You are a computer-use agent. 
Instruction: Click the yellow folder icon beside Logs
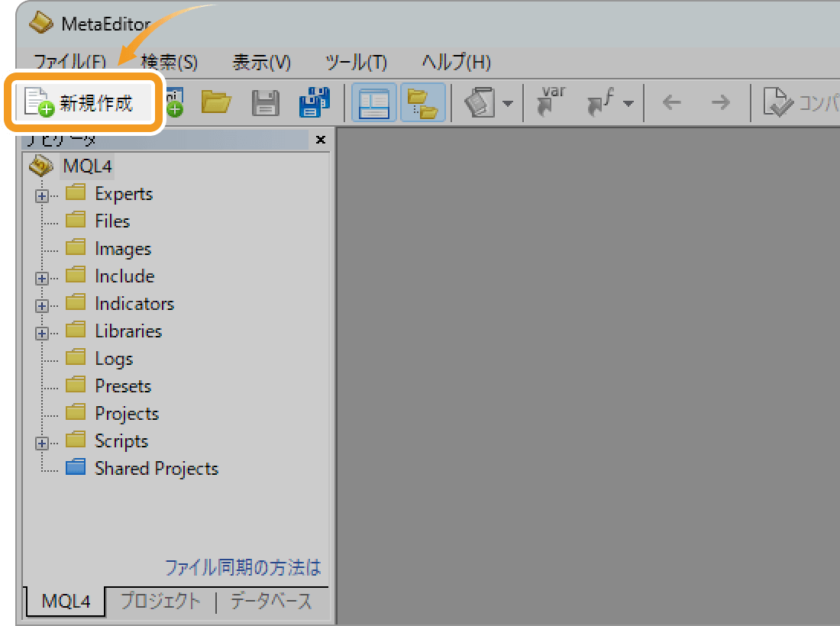76,357
